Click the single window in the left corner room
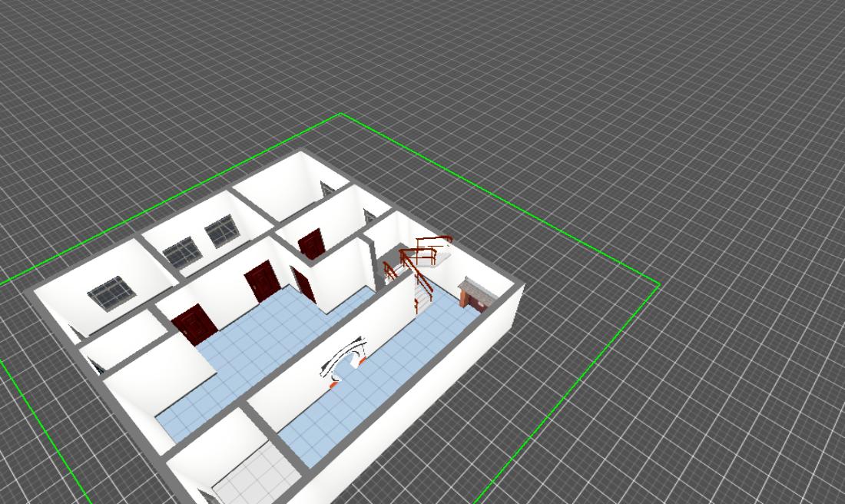 click(112, 292)
